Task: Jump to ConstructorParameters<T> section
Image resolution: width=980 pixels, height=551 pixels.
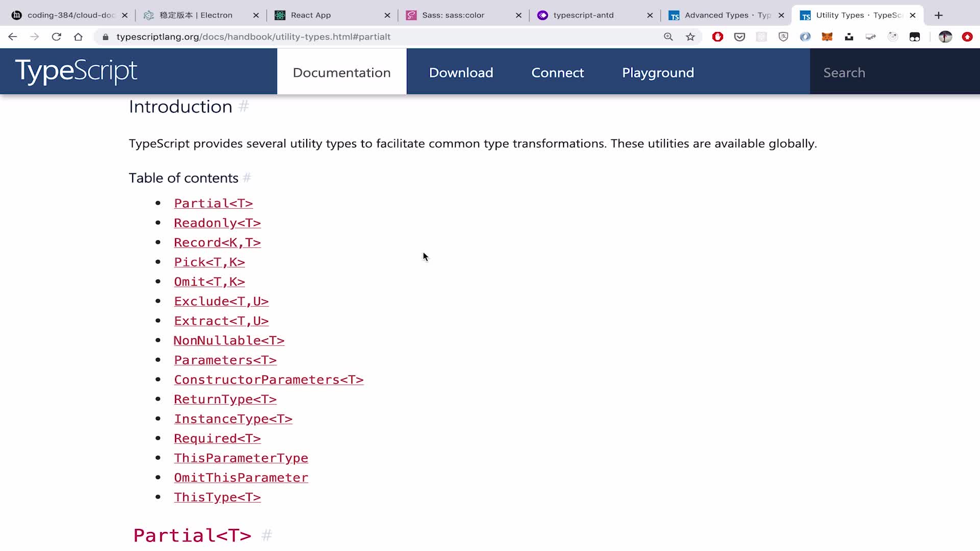Action: [268, 380]
